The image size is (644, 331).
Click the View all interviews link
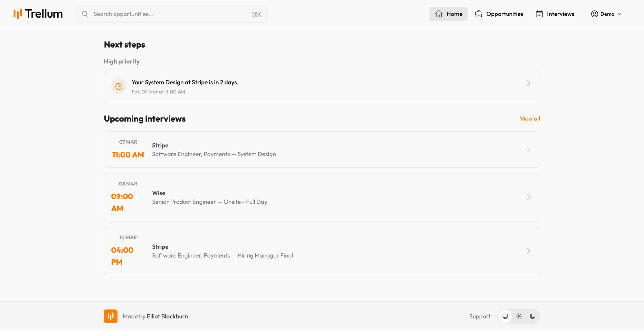pos(529,118)
